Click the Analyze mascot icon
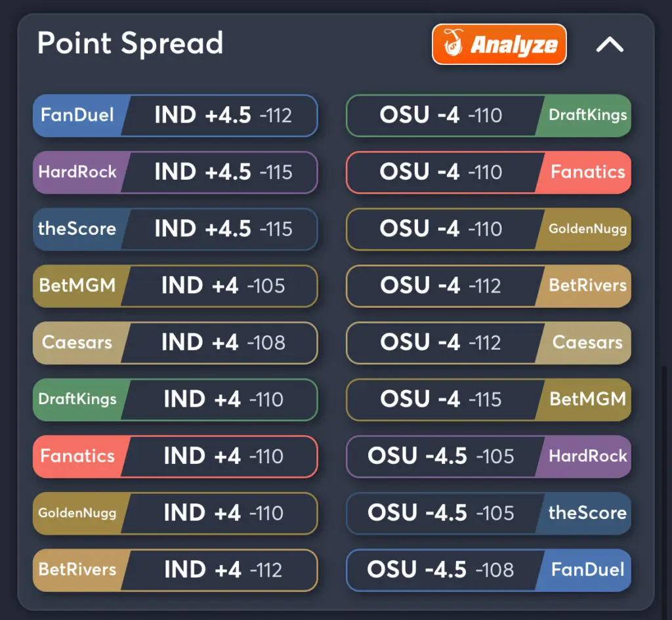The width and height of the screenshot is (672, 620). click(x=451, y=45)
